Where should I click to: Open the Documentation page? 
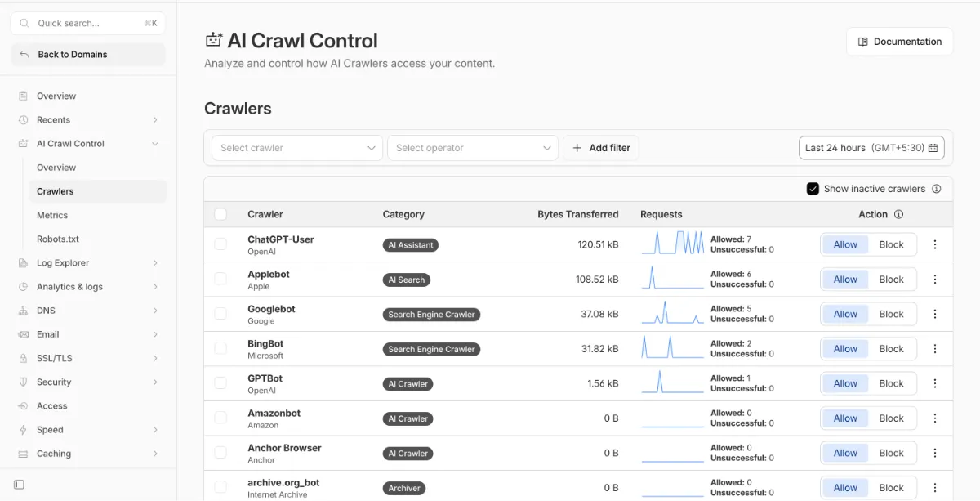pyautogui.click(x=899, y=41)
